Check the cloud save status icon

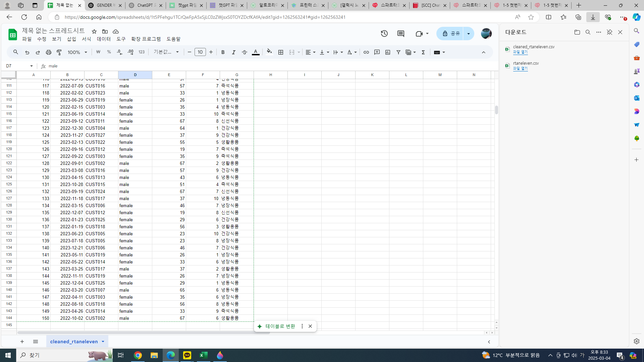click(116, 32)
